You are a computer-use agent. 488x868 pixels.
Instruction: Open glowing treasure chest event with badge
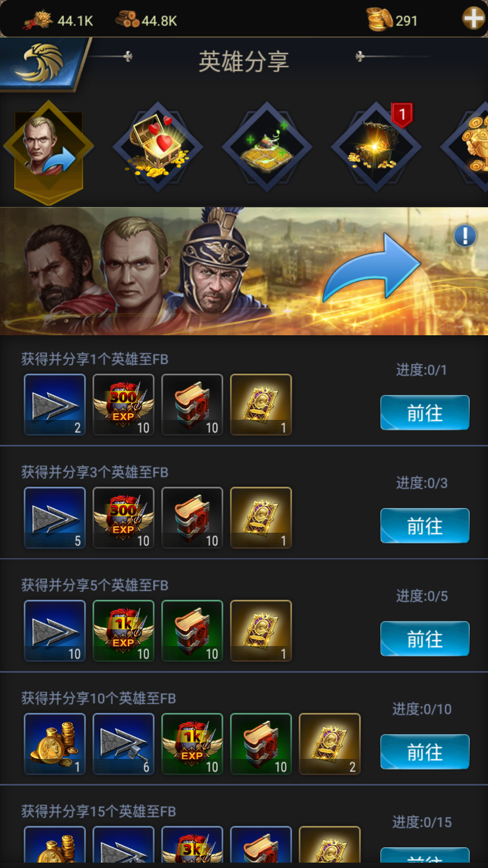point(376,147)
